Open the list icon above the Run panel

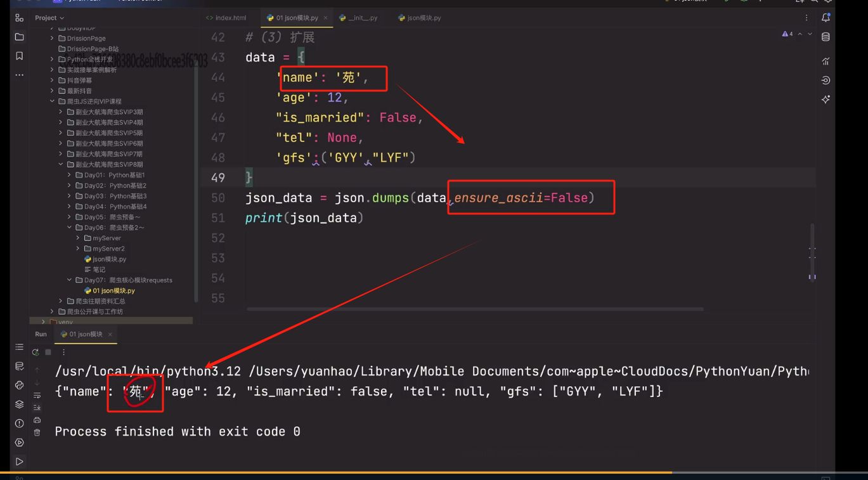click(19, 347)
